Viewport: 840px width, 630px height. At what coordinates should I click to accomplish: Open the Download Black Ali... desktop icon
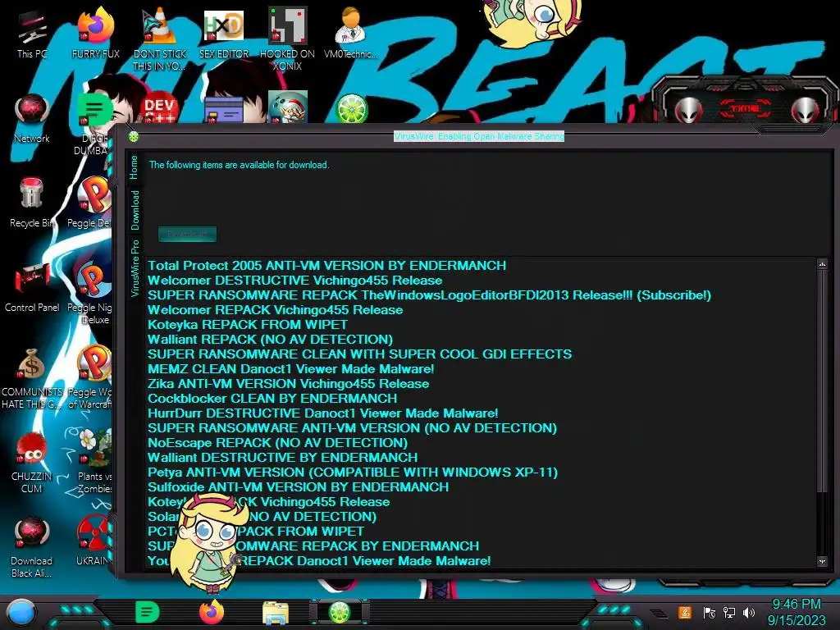(32, 547)
